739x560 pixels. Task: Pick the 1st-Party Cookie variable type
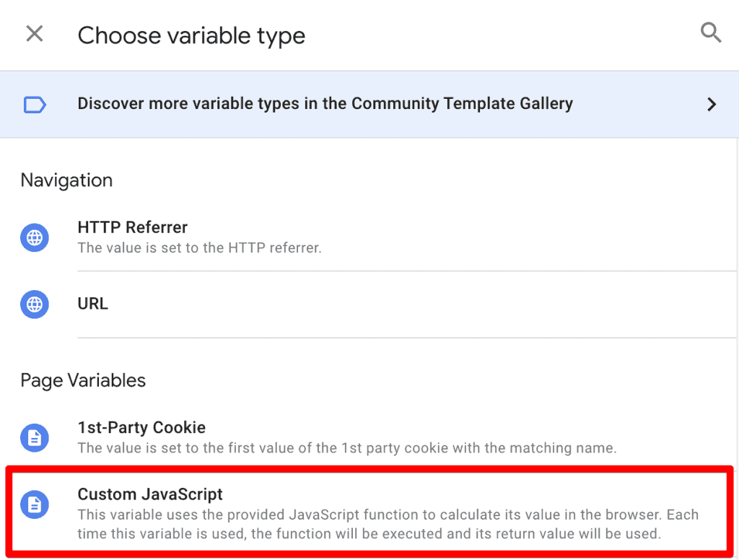coord(141,427)
